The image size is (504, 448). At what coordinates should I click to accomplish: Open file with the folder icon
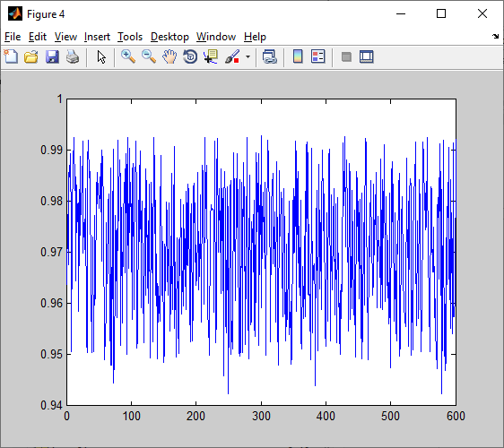31,56
